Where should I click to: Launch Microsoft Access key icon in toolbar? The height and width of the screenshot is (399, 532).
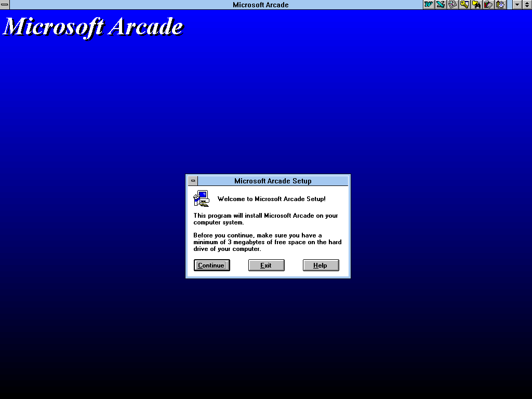pos(464,5)
